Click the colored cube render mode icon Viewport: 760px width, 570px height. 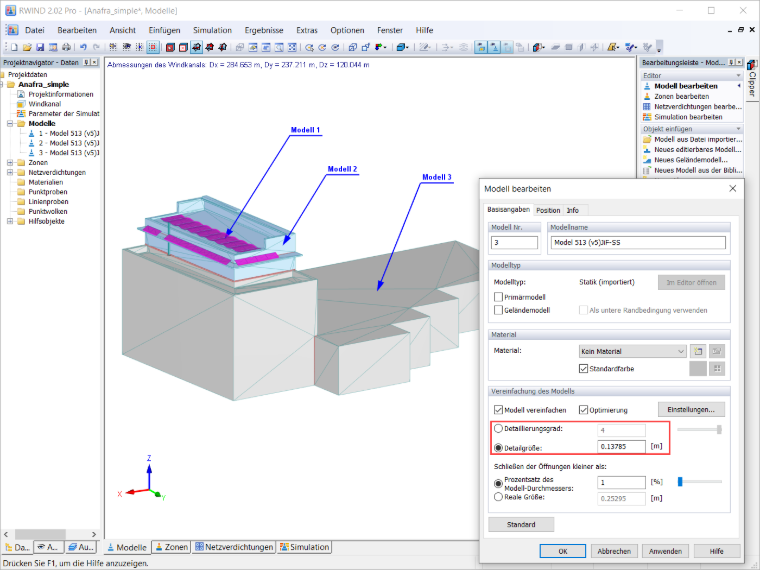(536, 47)
